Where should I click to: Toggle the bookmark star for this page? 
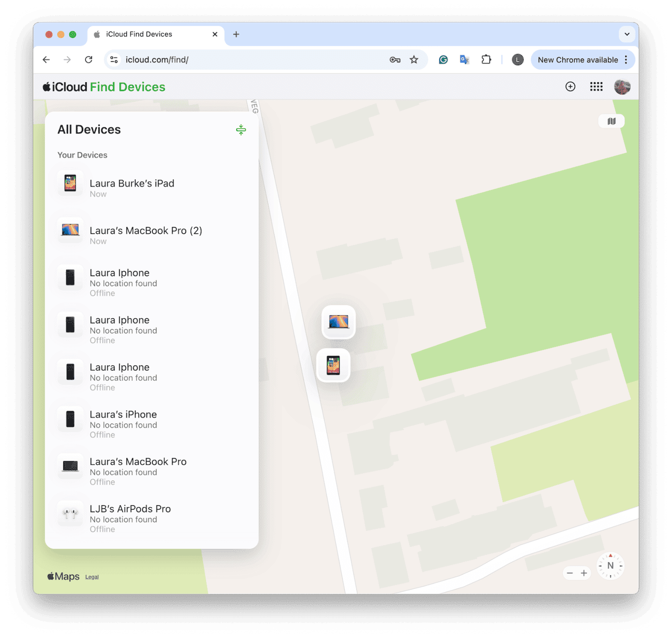414,60
